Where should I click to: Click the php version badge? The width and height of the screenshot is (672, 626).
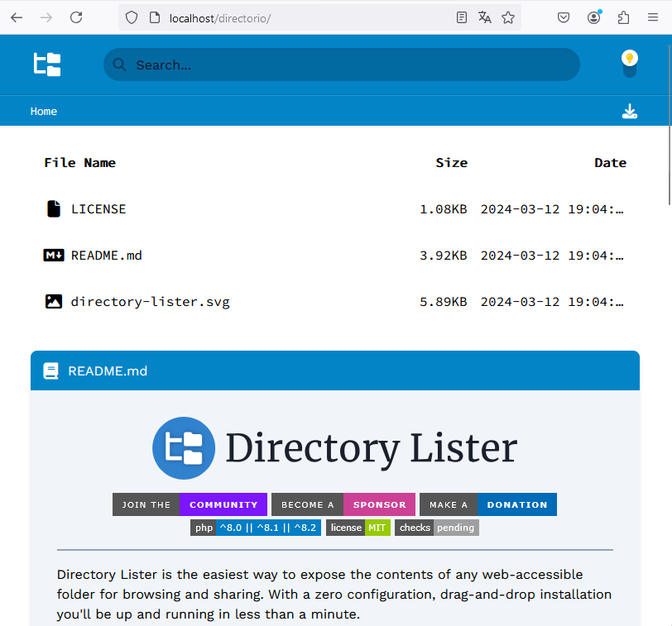pos(256,528)
